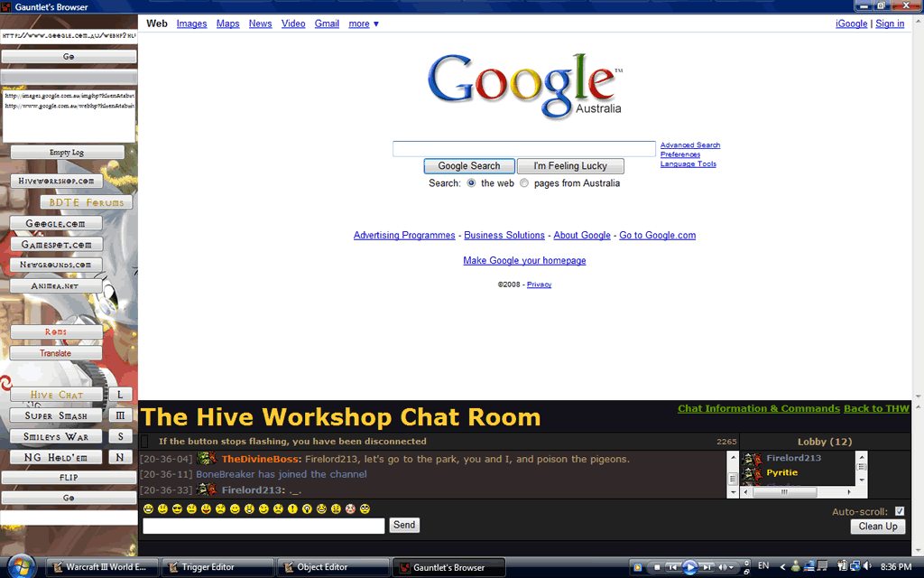Screen dimensions: 924x578
Task: Launch Super Smash from the sidebar
Action: click(x=56, y=415)
